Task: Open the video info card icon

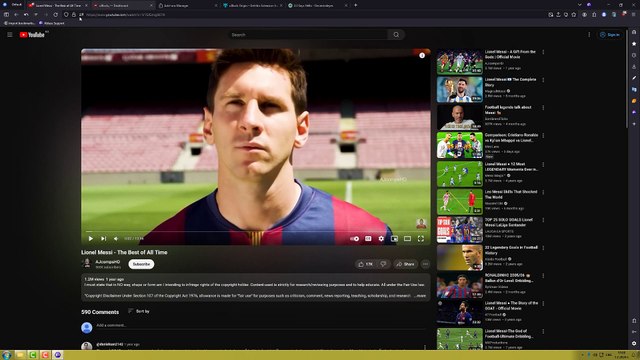Action: 422,56
